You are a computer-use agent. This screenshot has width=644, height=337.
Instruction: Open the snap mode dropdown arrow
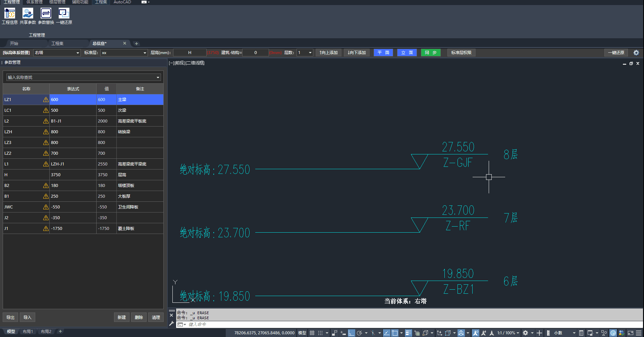tap(327, 333)
